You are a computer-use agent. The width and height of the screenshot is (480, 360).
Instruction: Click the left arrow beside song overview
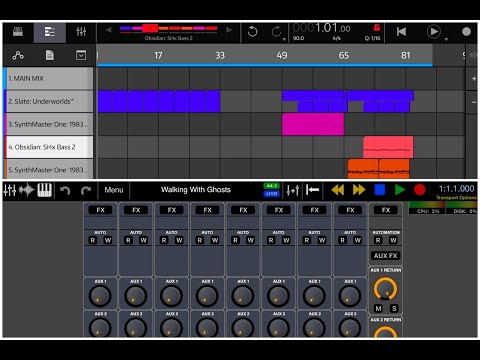(x=108, y=30)
